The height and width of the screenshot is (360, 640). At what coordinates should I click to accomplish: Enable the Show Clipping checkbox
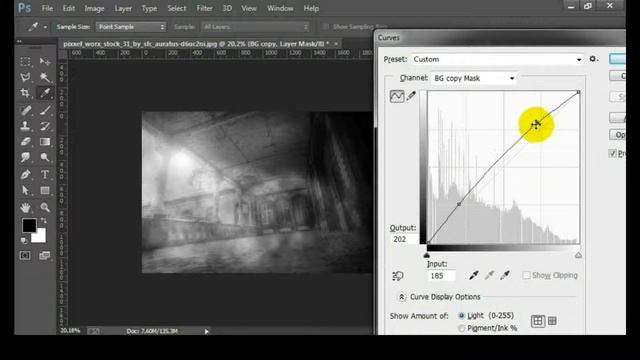[527, 276]
